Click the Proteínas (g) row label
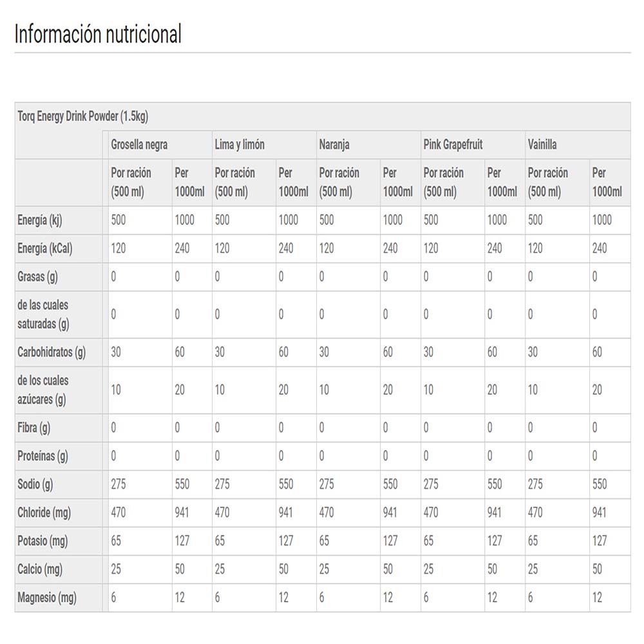Screen dimensions: 644x644 [43, 457]
